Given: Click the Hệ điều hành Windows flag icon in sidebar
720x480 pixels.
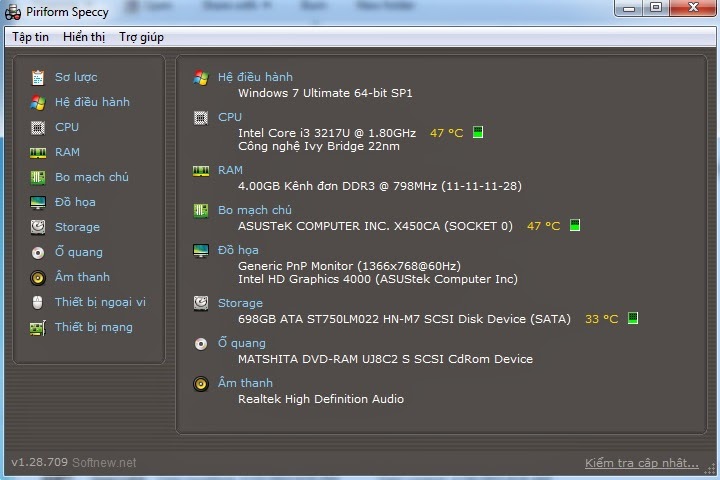Looking at the screenshot, I should point(38,102).
